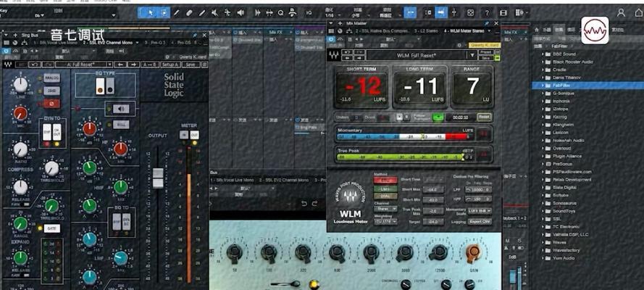Open the WLM Full Reset preset dropdown arrow

pyautogui.click(x=473, y=55)
